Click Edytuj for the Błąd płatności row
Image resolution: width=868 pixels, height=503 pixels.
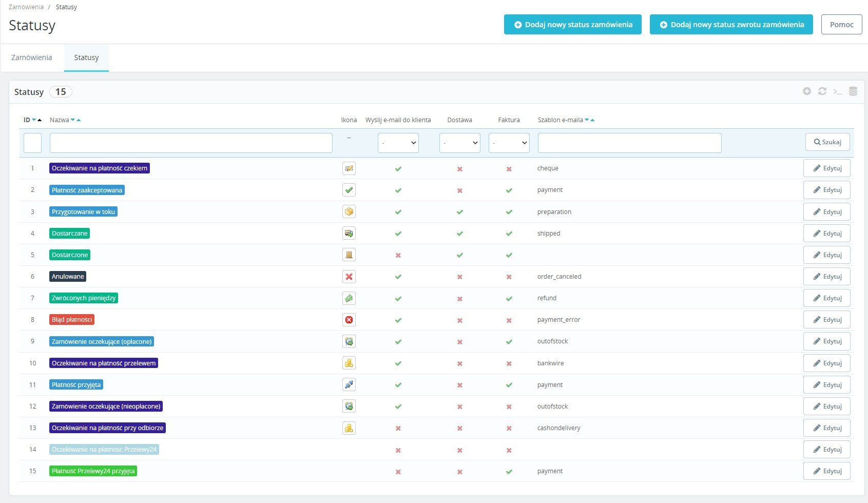tap(827, 320)
